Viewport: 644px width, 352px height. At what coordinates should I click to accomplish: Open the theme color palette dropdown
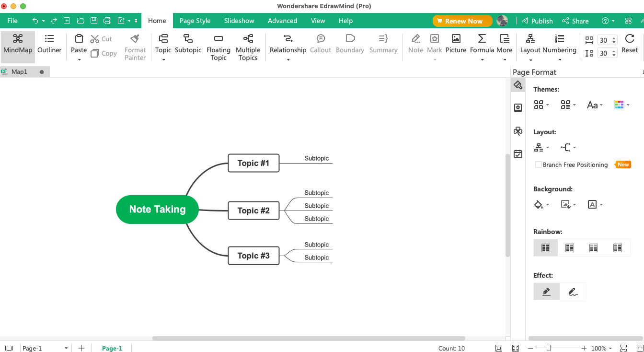click(621, 105)
